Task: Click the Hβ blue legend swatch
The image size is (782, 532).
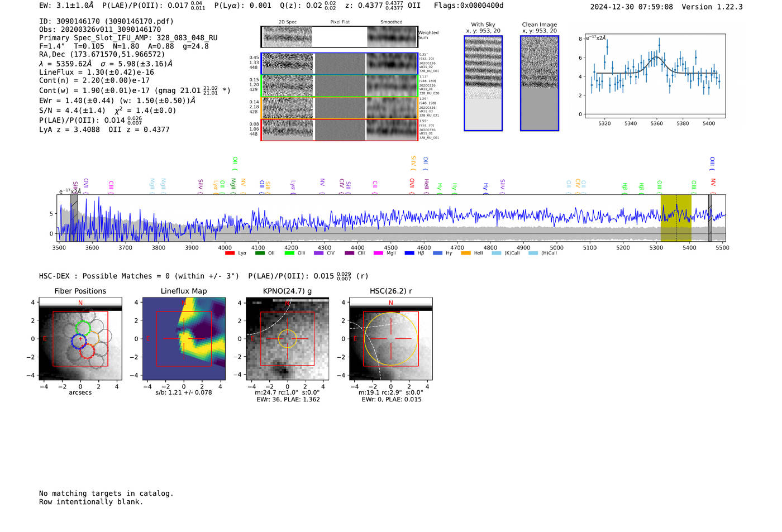Action: coord(409,253)
